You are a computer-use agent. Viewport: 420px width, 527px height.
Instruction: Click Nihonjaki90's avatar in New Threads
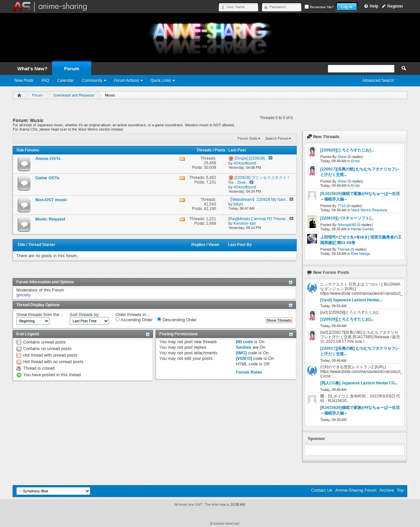tap(312, 221)
